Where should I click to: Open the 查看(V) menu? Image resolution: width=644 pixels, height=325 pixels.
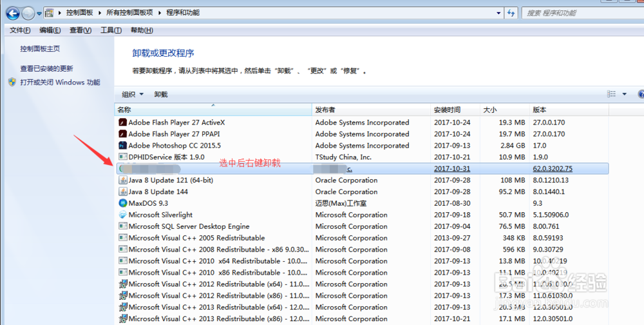point(80,30)
